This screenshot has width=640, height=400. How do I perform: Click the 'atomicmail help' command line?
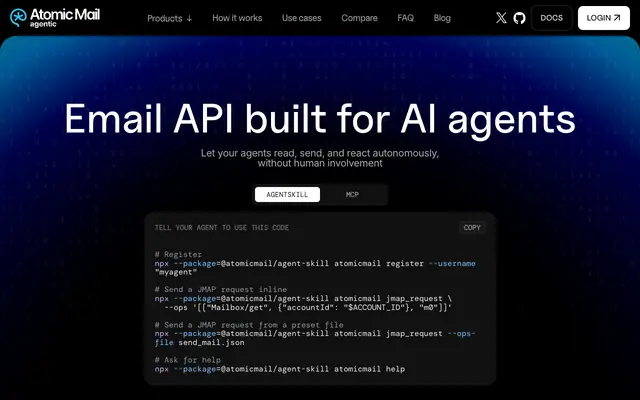pos(280,369)
